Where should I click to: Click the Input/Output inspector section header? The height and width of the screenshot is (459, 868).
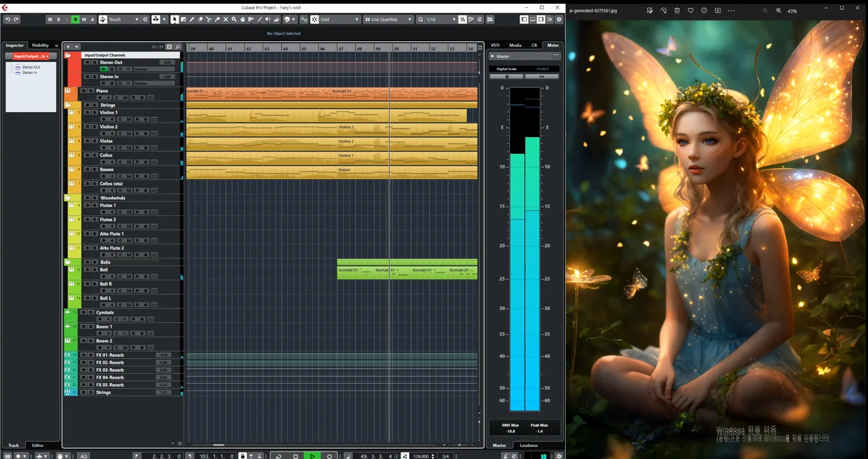click(30, 56)
